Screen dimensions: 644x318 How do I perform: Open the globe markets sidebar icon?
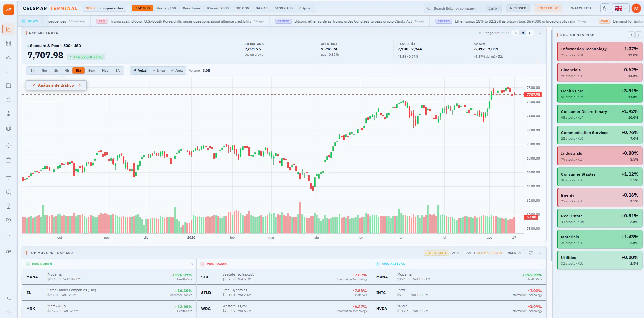9,128
